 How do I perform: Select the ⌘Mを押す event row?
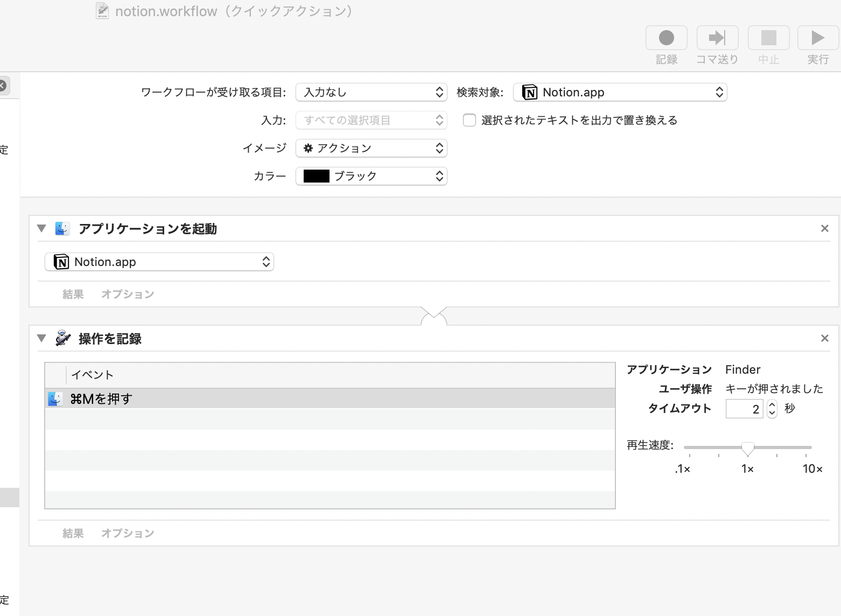[x=330, y=399]
